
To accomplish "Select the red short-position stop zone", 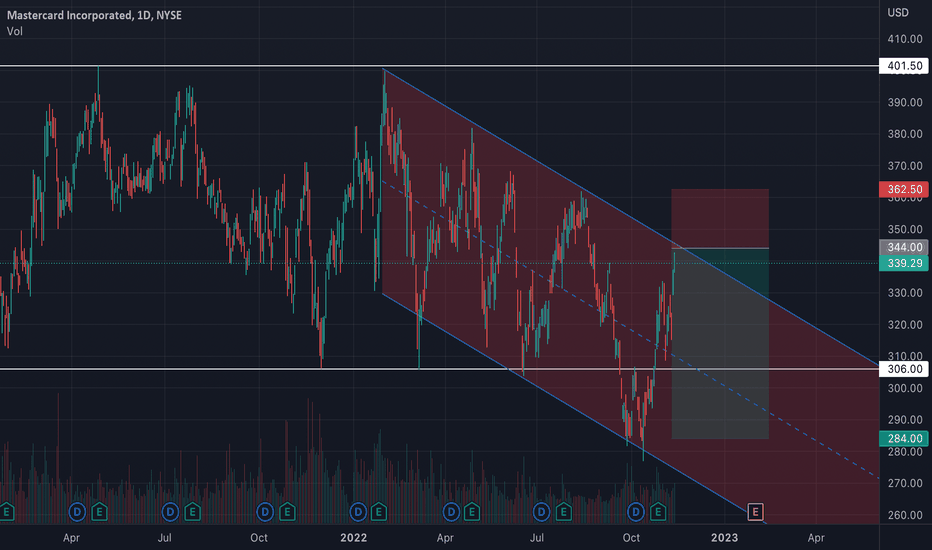I will [720, 218].
